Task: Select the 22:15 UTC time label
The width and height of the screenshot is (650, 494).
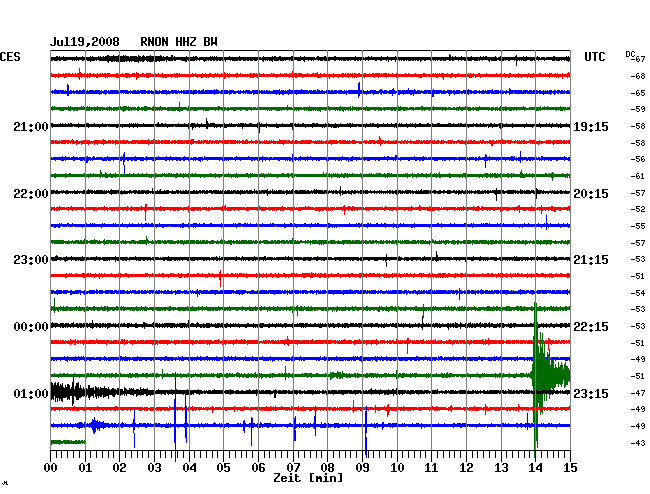Action: (x=591, y=327)
